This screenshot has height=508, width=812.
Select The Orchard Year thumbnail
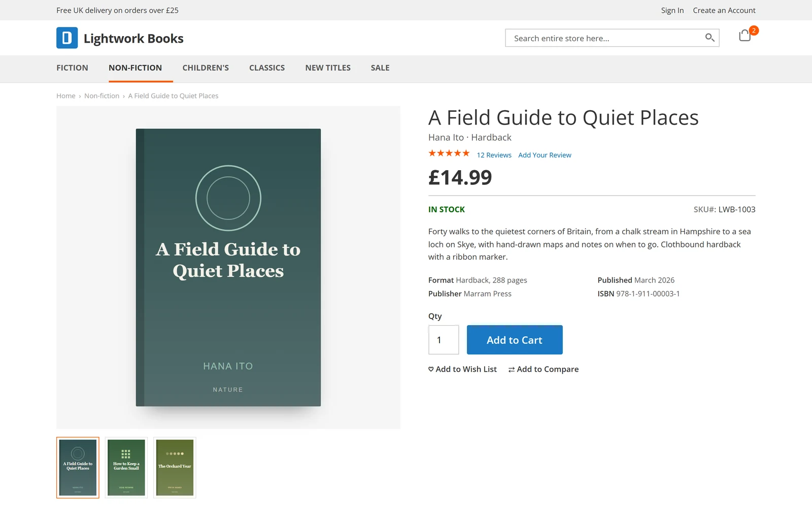tap(175, 467)
